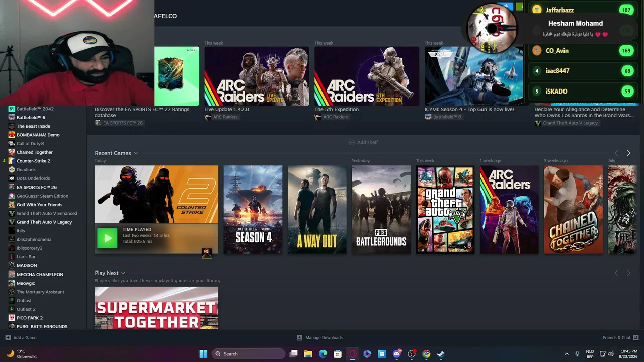Click the PICO PARK 2 library icon
Image resolution: width=644 pixels, height=362 pixels.
[x=12, y=318]
